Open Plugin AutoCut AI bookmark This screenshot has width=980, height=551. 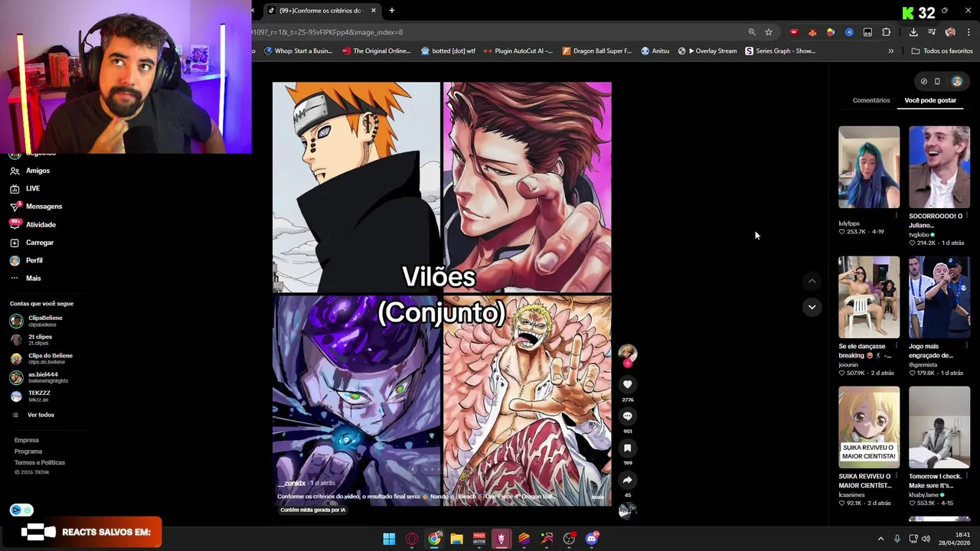(518, 51)
